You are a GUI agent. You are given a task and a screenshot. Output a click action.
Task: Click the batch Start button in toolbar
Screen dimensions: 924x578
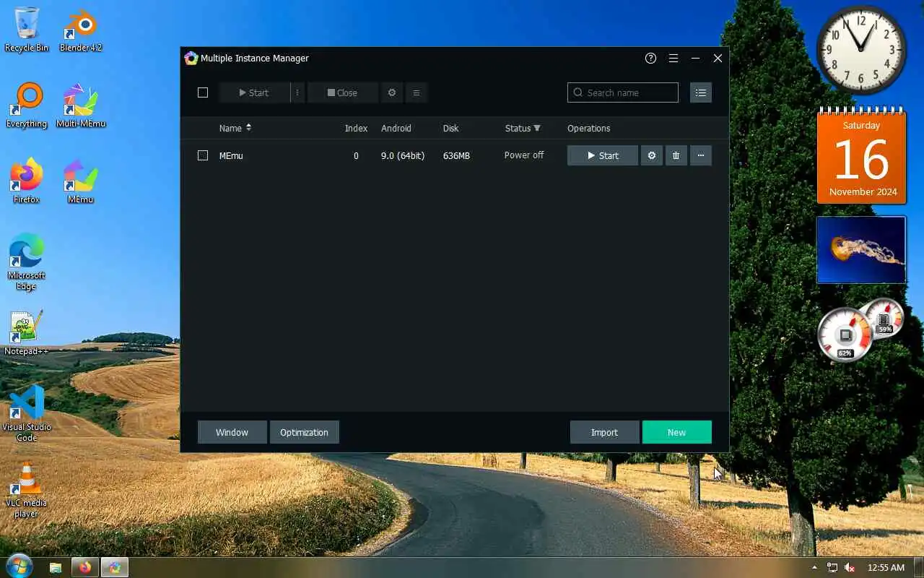click(x=254, y=92)
